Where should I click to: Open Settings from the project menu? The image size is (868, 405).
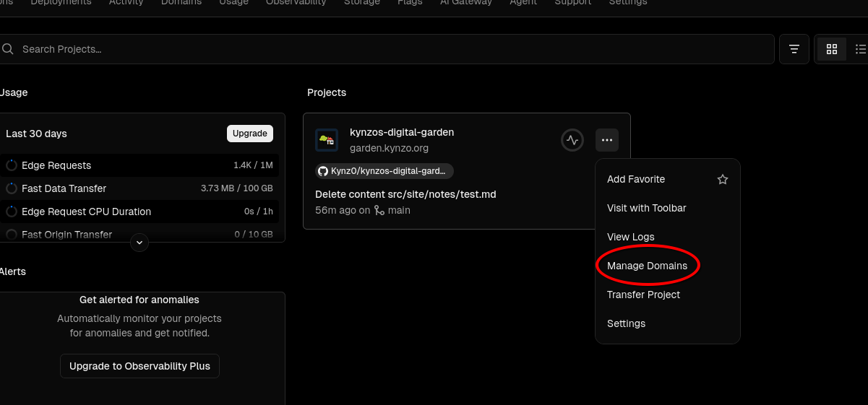(626, 323)
